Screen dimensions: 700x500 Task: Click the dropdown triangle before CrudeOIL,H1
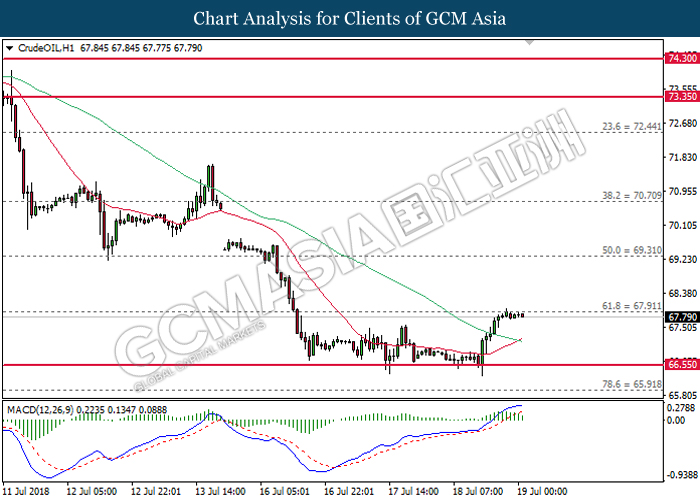point(9,48)
